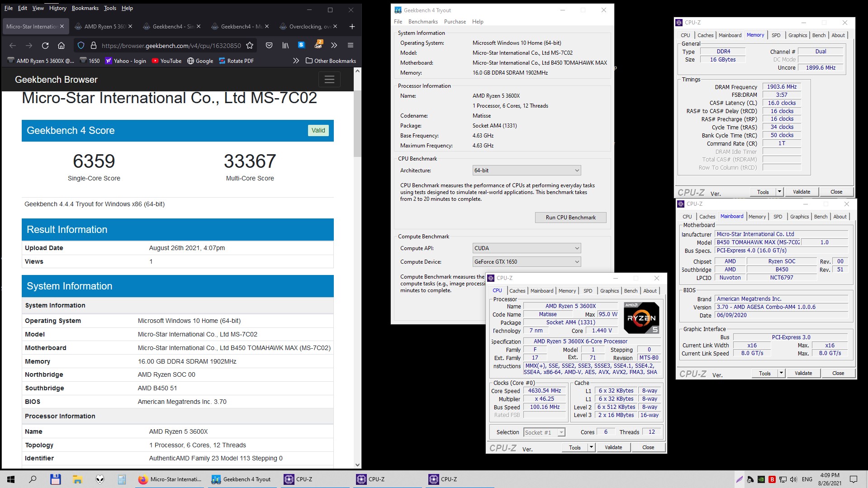Click Close in CPU-Z Mainboard window

[838, 373]
